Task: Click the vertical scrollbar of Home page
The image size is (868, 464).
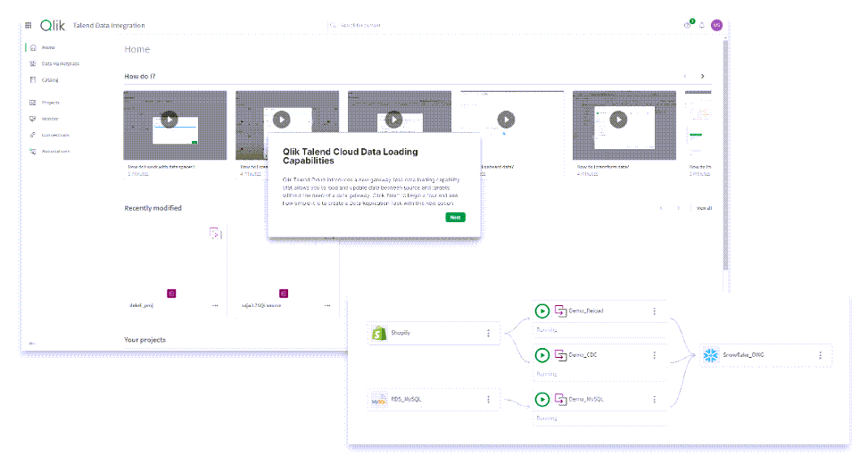Action: 725,155
